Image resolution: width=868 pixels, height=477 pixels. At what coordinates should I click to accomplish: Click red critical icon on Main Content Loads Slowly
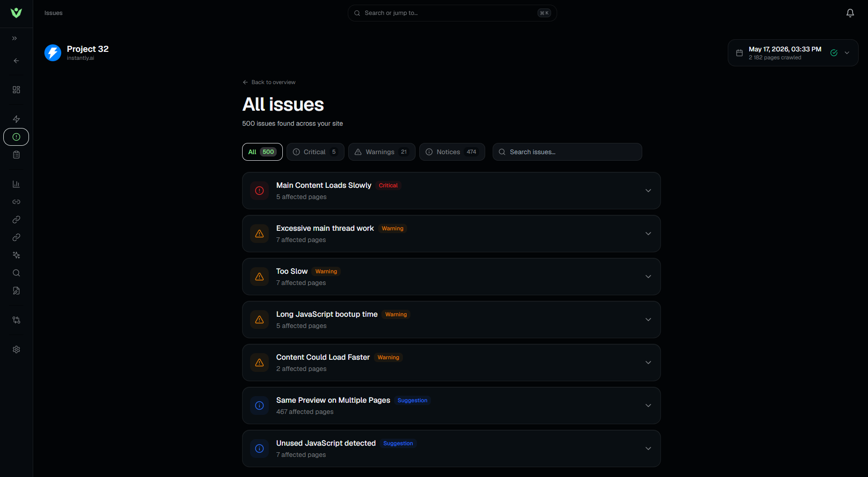[x=259, y=191]
